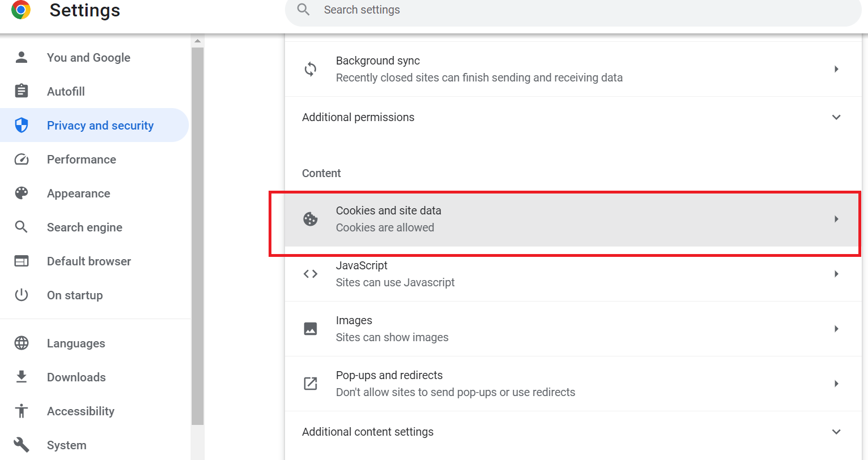Click the System wrench icon

(x=21, y=445)
